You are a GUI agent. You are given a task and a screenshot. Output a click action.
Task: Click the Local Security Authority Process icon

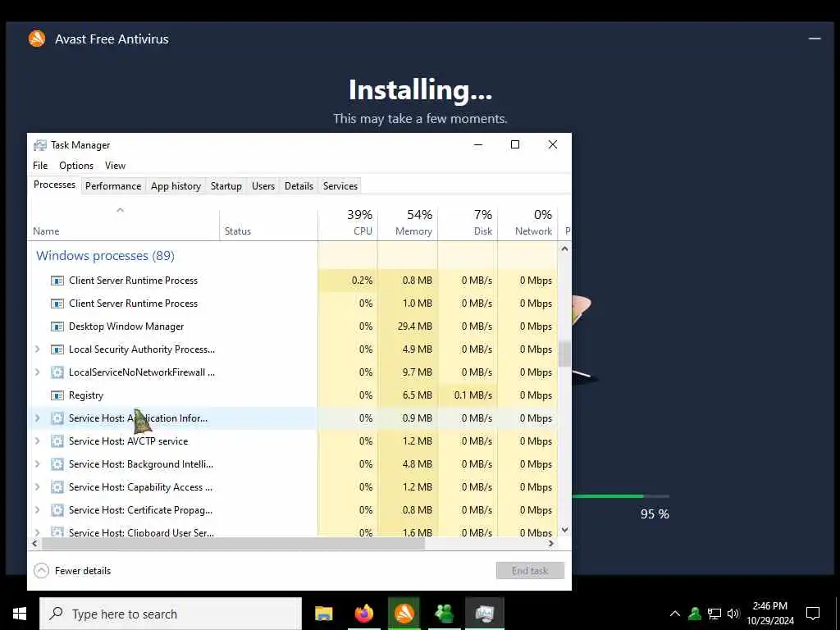pos(57,349)
